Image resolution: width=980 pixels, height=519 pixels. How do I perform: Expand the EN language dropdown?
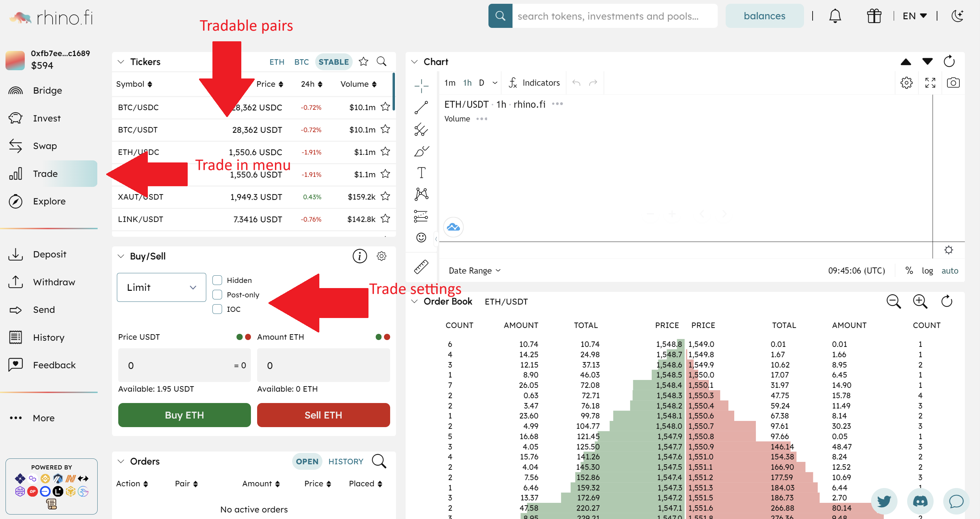[x=914, y=16]
